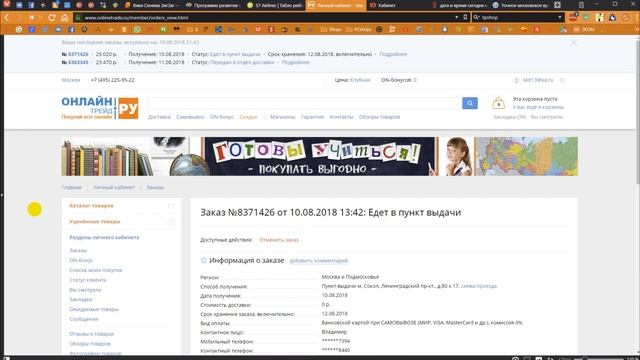The height and width of the screenshot is (360, 640).
Task: Click the site search input field
Action: 304,103
